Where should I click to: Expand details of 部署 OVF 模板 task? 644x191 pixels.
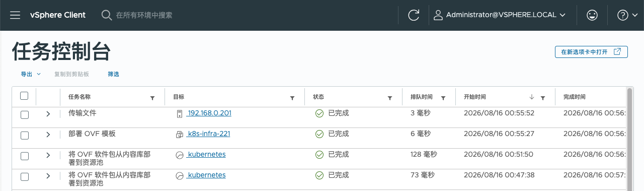point(48,135)
